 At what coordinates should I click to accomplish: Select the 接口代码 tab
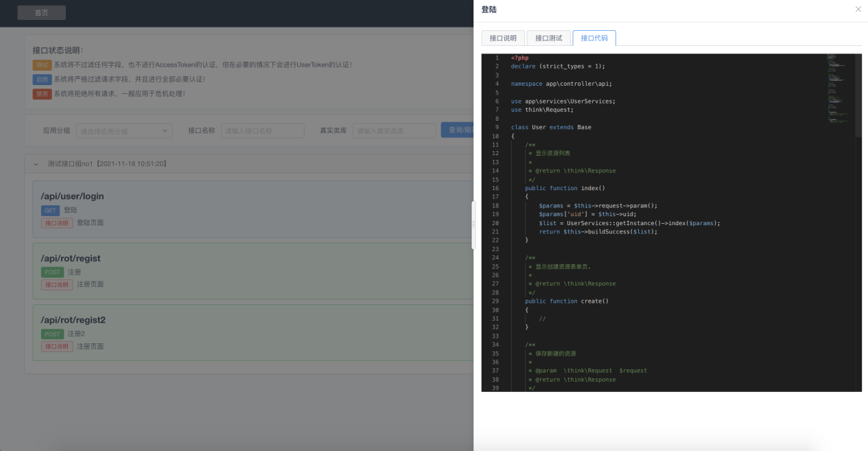pyautogui.click(x=594, y=38)
